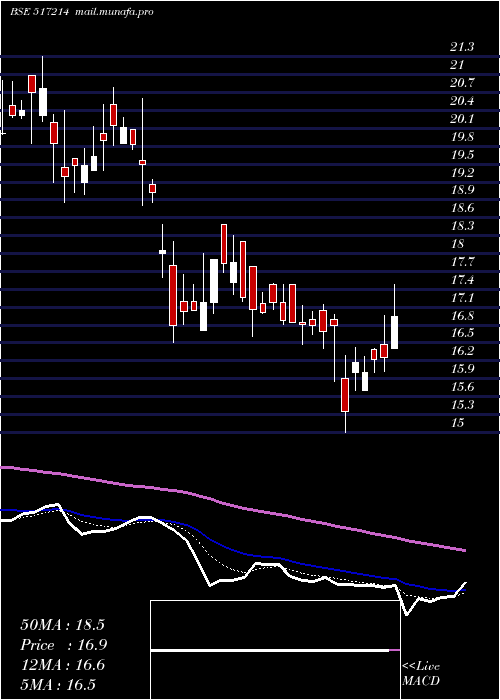The image size is (500, 700).
Task: Click the 21.3 price axis label
Action: [x=462, y=47]
